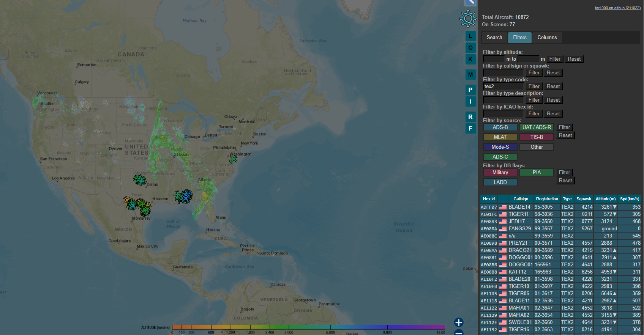
Task: Select the MAFIA02 callsign row
Action: [x=560, y=315]
